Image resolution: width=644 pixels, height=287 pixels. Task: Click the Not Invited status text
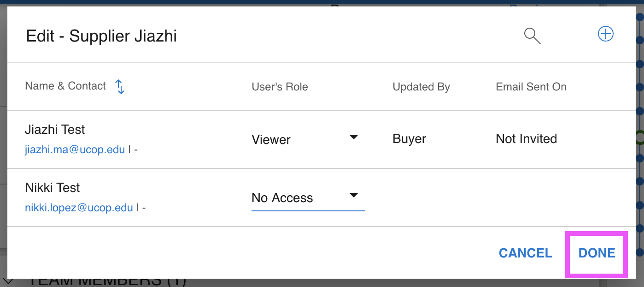(x=526, y=139)
